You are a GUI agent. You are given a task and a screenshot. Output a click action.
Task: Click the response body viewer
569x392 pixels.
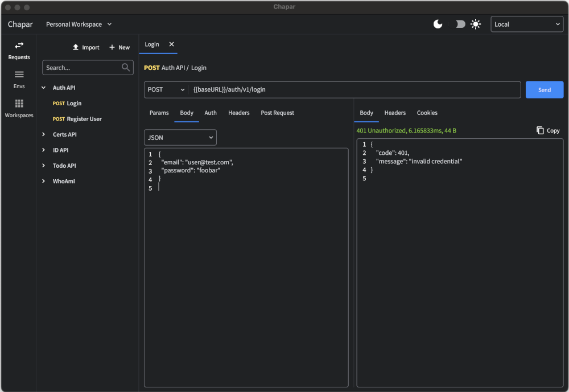460,263
